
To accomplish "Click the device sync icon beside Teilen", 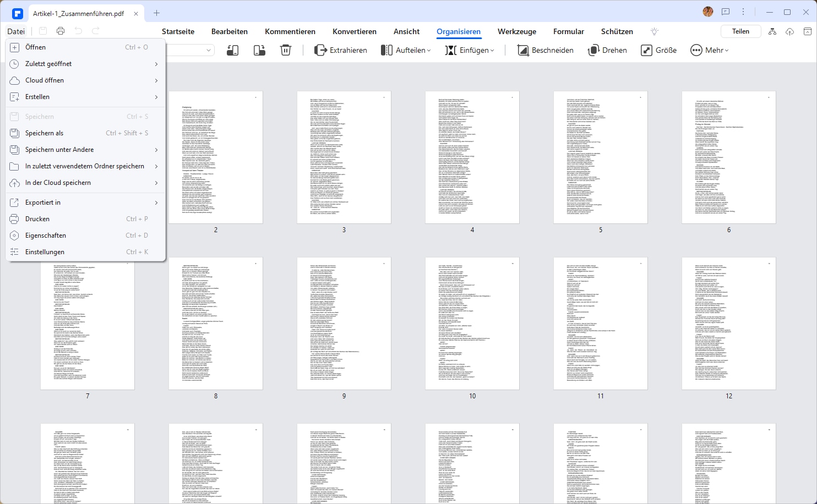I will [x=772, y=32].
